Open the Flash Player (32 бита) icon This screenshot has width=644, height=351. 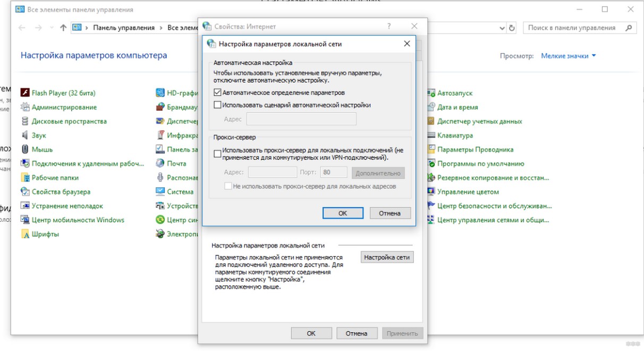tap(24, 93)
